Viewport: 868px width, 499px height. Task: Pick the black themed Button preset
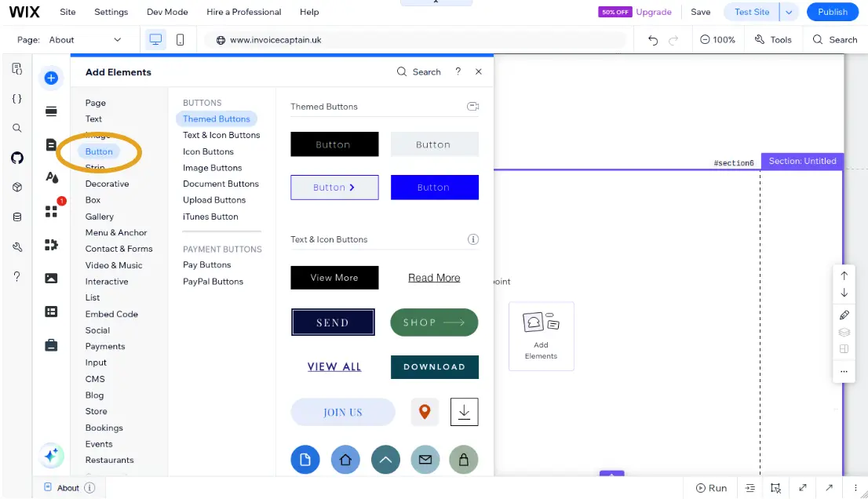click(334, 144)
